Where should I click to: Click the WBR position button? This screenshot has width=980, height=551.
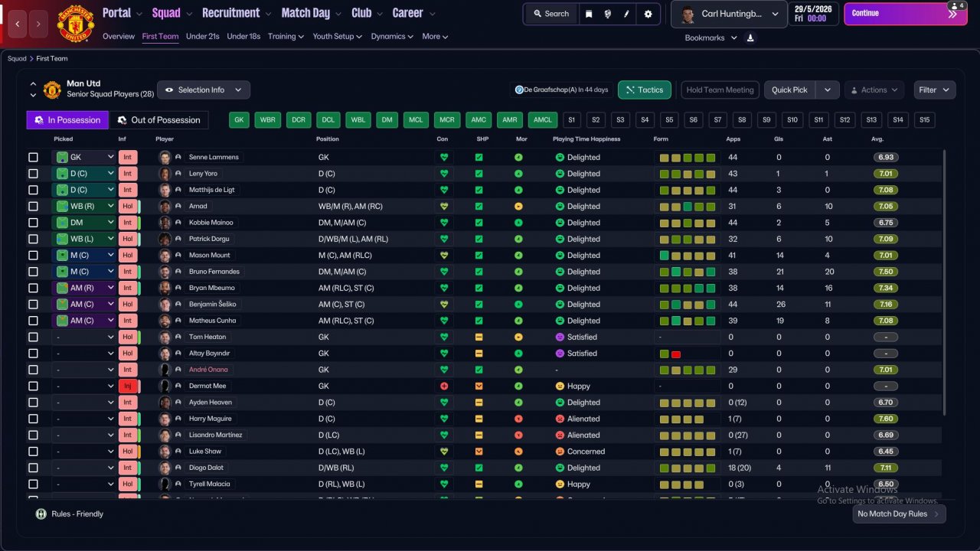(267, 120)
